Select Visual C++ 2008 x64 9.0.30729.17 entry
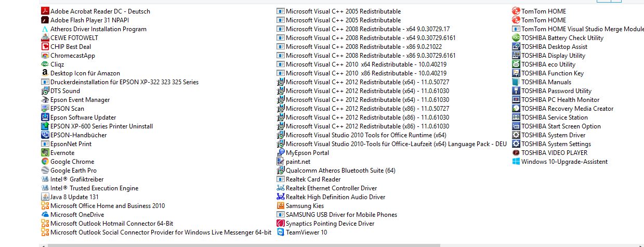 coord(363,29)
